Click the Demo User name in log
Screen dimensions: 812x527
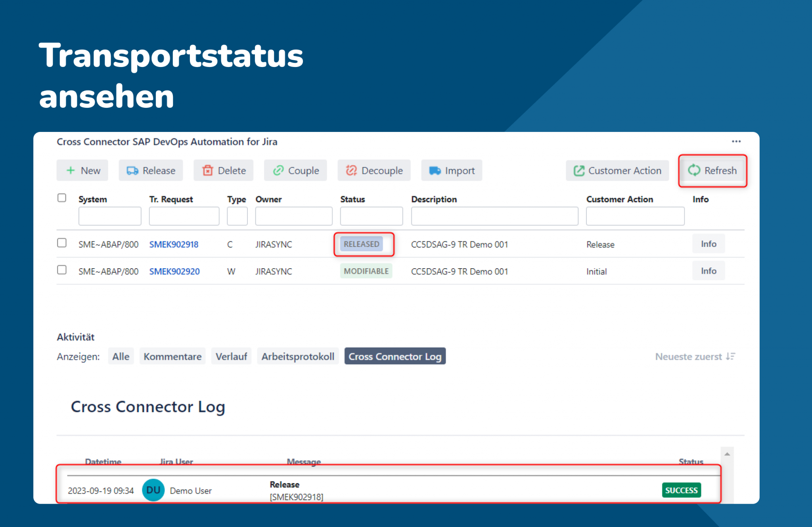[x=191, y=491]
